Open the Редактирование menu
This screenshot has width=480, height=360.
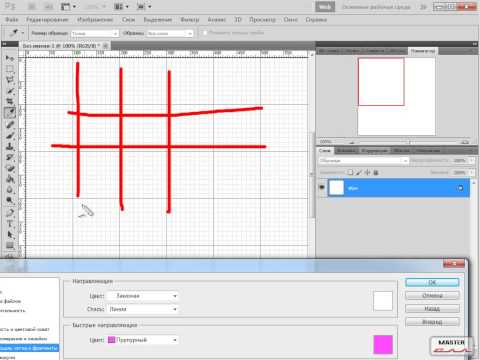[x=47, y=20]
